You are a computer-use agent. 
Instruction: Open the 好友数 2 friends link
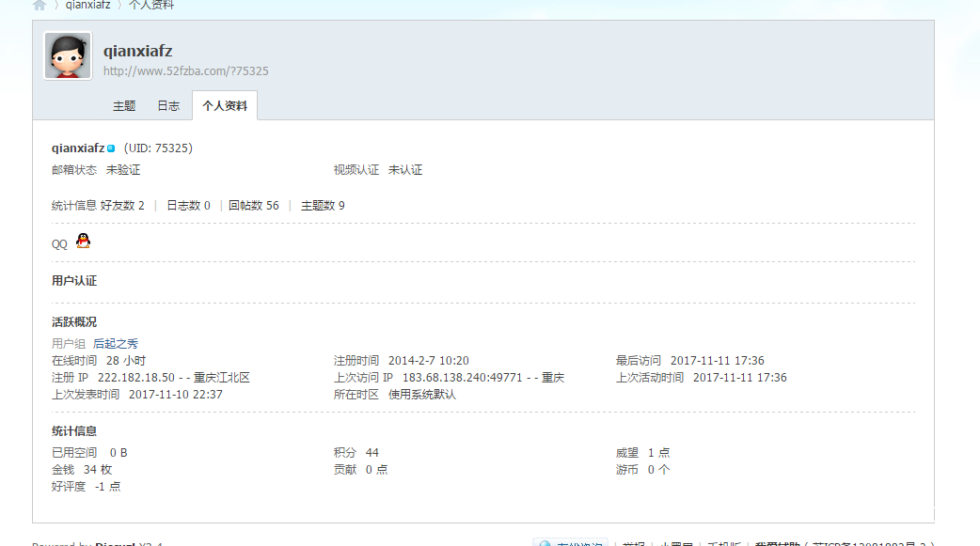click(122, 205)
